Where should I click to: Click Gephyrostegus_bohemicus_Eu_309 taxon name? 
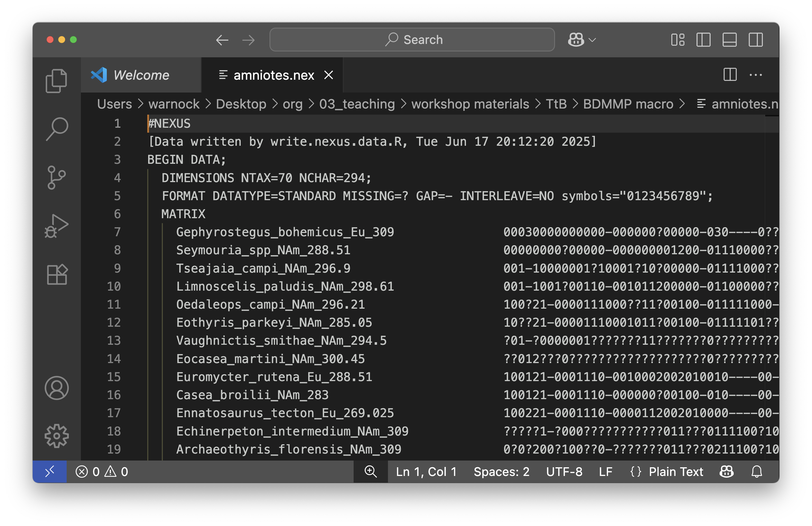[285, 232]
